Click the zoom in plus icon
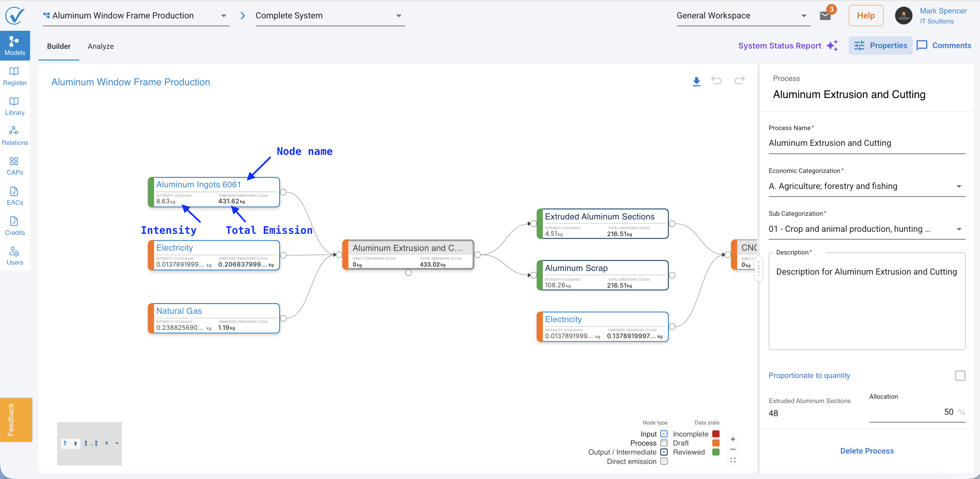 click(733, 439)
